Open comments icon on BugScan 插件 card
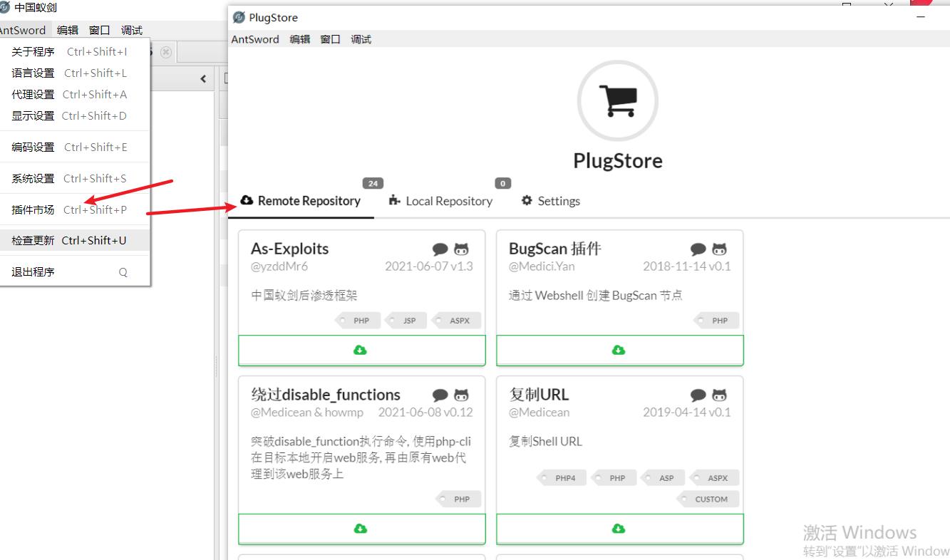Image resolution: width=950 pixels, height=560 pixels. 698,249
